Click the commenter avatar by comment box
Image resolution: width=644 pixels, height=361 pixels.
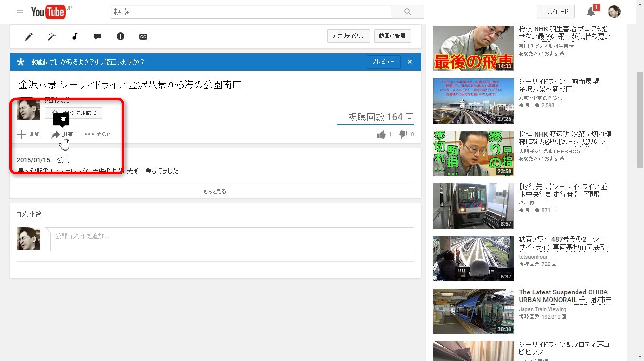coord(28,239)
